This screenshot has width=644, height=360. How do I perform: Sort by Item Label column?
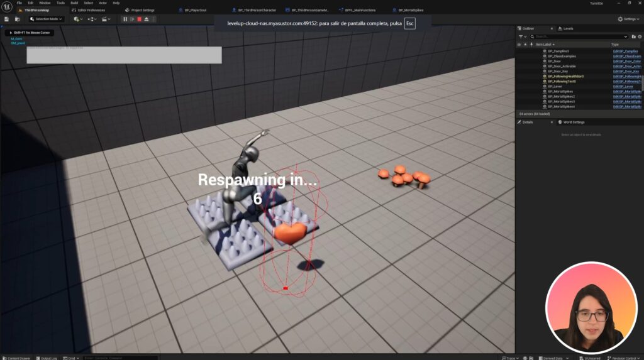545,45
